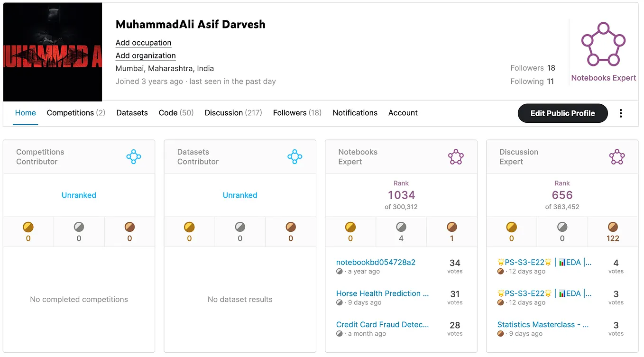Click the gold medal in Competitions card

(x=28, y=228)
